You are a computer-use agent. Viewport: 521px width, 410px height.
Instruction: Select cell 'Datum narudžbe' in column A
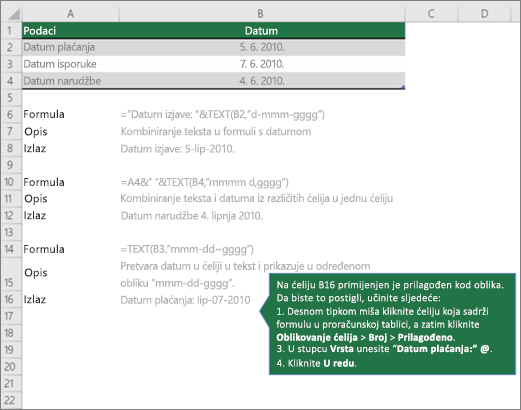point(70,81)
